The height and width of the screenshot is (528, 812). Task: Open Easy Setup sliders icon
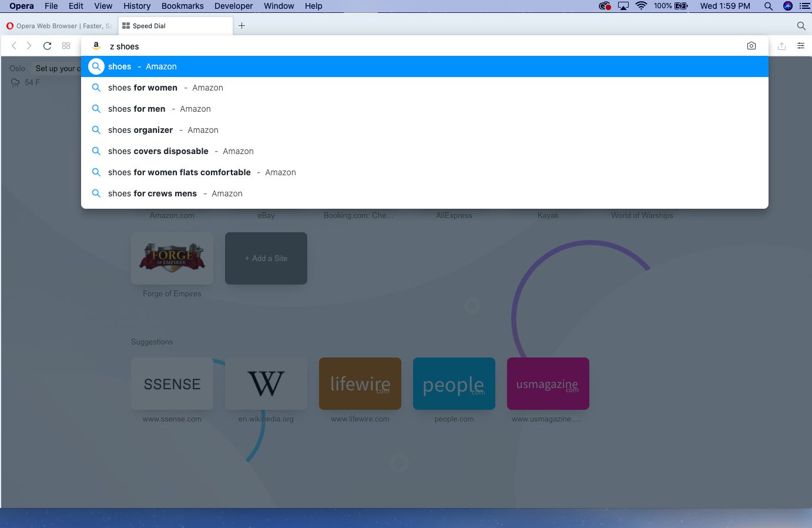pyautogui.click(x=801, y=46)
